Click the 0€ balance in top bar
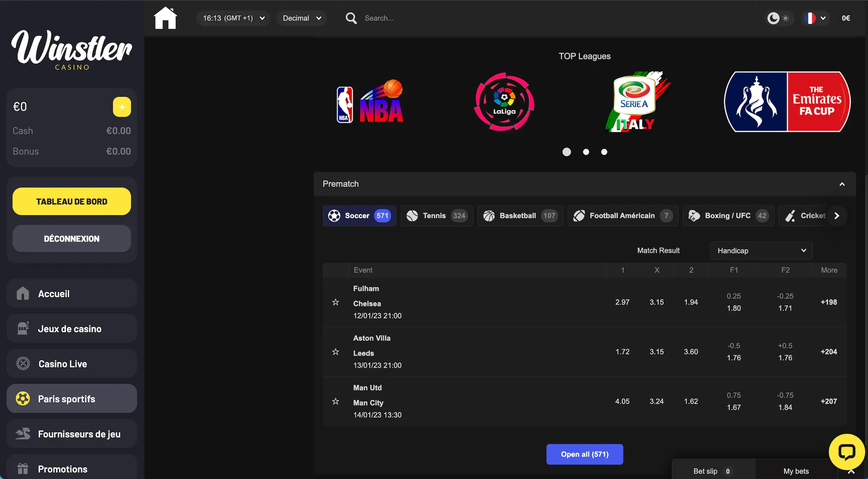The height and width of the screenshot is (479, 868). (846, 18)
